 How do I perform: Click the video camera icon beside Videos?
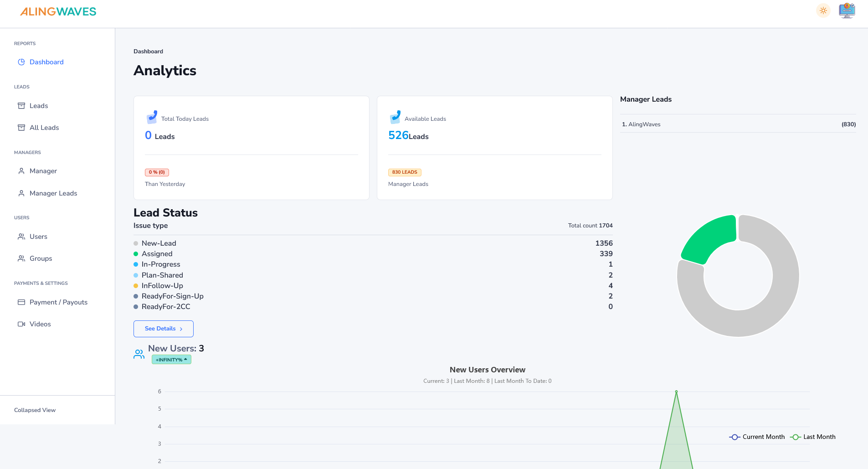(21, 324)
